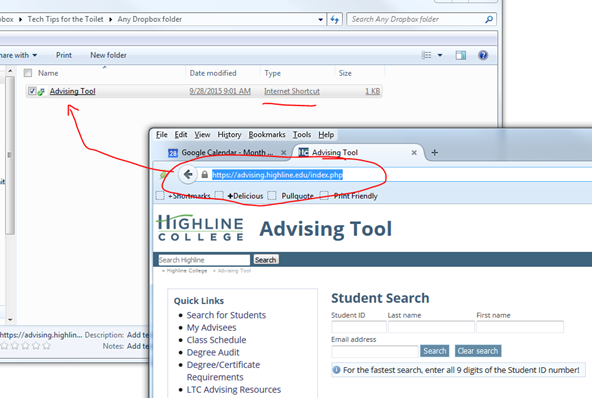Expand breadcrumb arrow before Any Dropbox folder

(x=111, y=19)
